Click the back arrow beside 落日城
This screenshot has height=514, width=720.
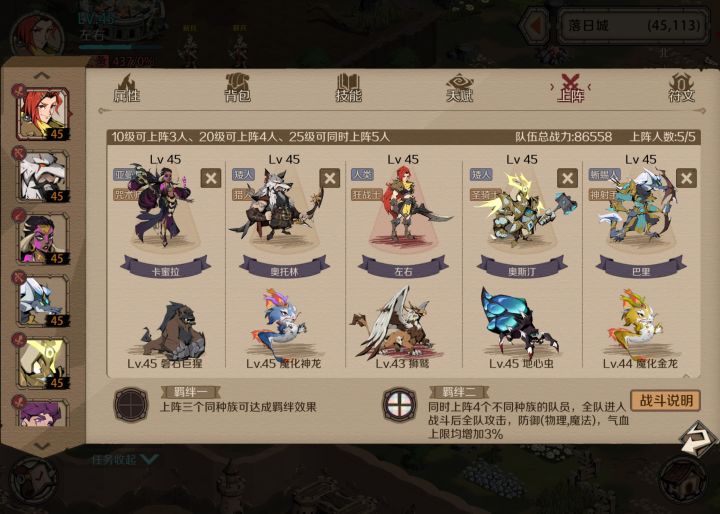(x=535, y=26)
